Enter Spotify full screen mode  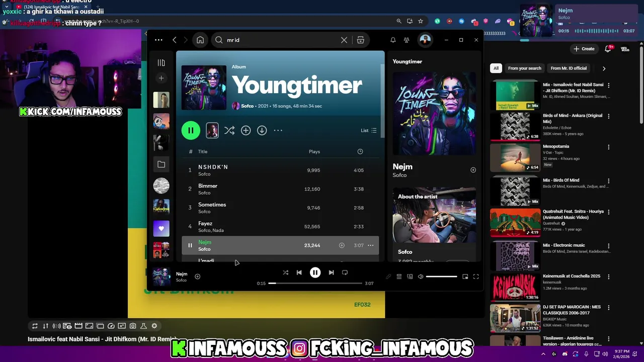[x=476, y=277]
